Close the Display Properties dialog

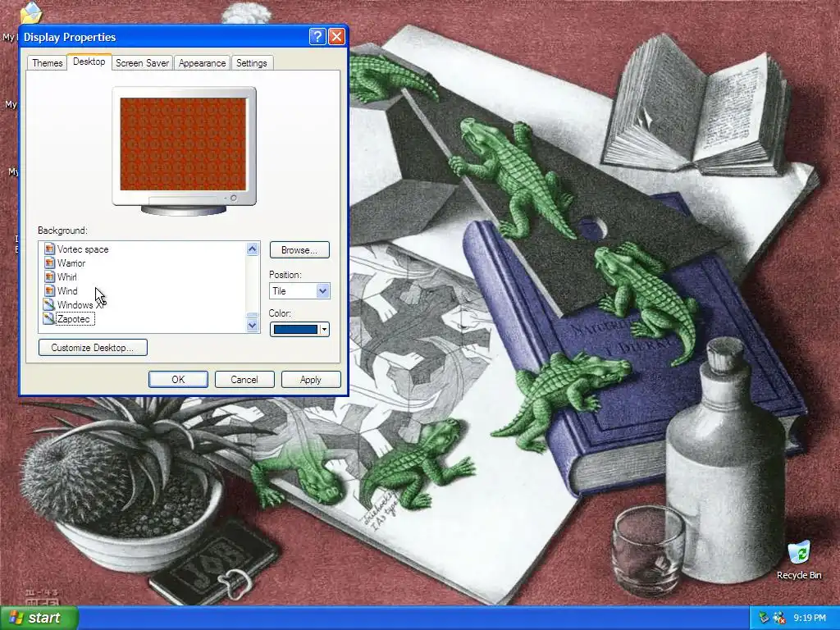click(x=336, y=36)
